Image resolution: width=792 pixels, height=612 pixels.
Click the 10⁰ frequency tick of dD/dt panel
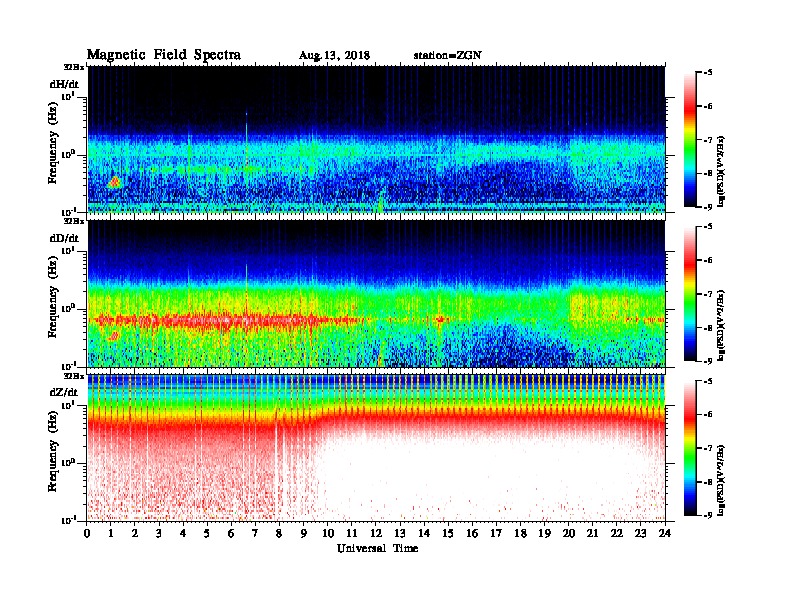click(x=68, y=307)
